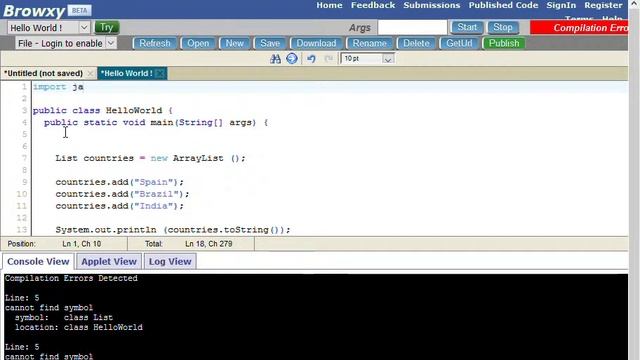Click the Rename button
Image resolution: width=640 pixels, height=360 pixels.
click(369, 43)
